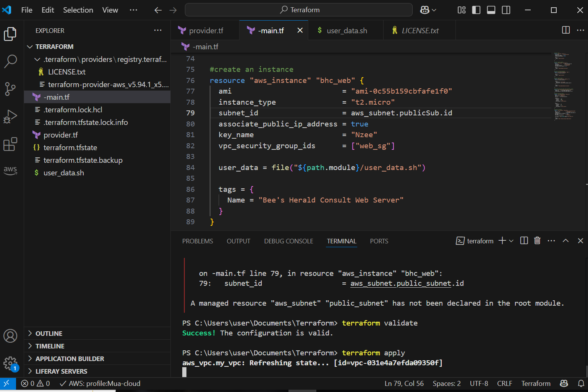
Task: Expand the TIMELINE section
Action: point(97,346)
